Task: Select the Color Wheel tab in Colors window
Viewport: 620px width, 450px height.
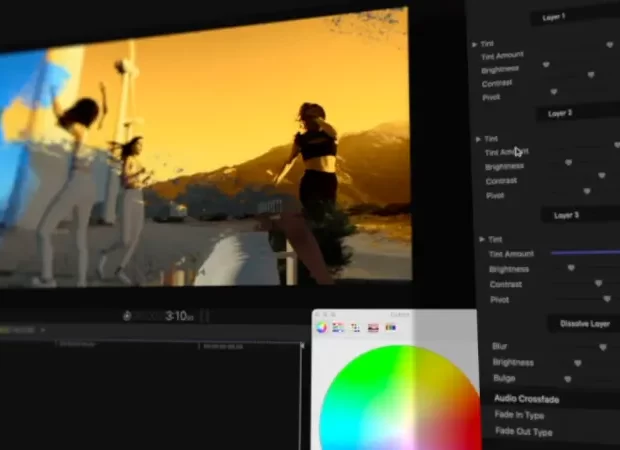Action: click(322, 327)
